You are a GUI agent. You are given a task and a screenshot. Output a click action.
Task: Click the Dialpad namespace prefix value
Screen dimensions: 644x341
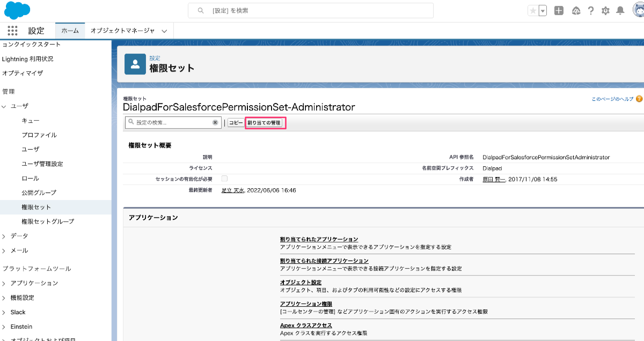point(493,168)
